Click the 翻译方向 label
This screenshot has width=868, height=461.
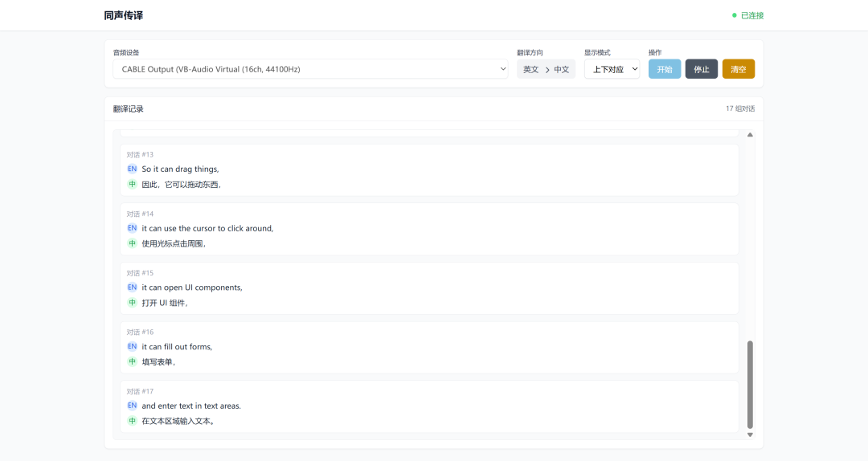(530, 52)
